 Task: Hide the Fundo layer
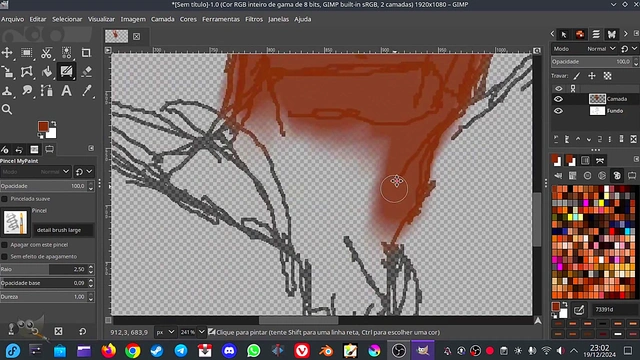[558, 111]
